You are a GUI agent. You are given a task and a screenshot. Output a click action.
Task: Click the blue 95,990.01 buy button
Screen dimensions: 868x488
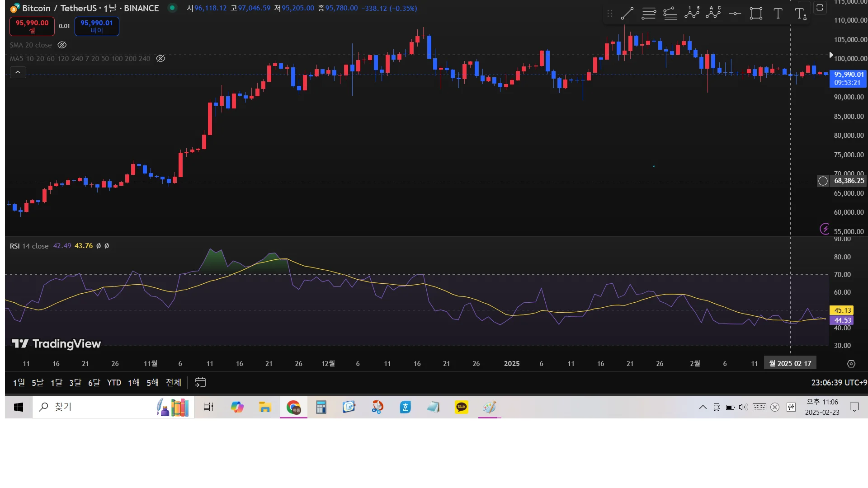97,26
